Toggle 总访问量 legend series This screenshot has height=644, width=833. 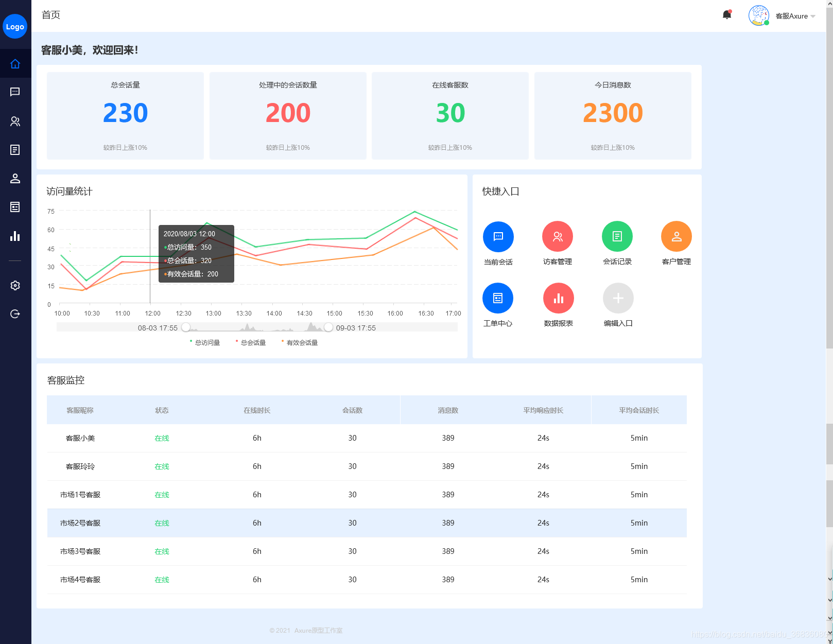point(205,342)
